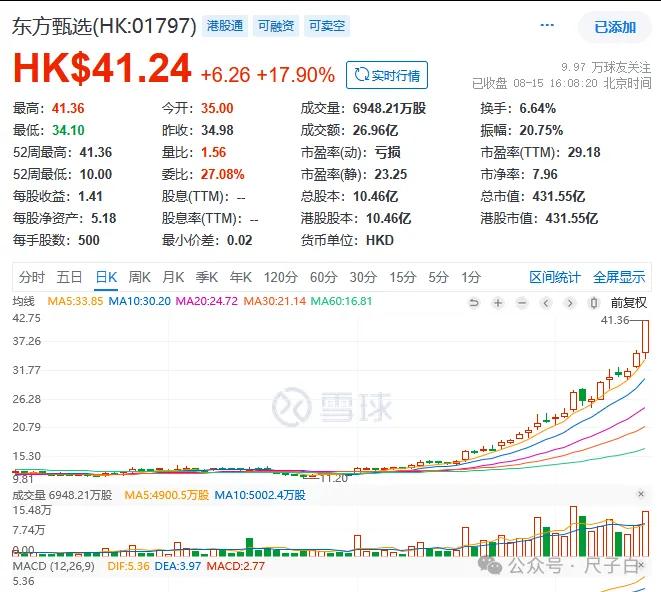Select the 周K chart tab
This screenshot has height=592, width=661.
[x=140, y=277]
